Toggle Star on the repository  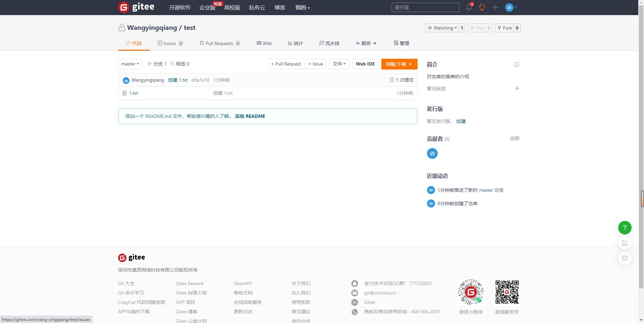(477, 28)
